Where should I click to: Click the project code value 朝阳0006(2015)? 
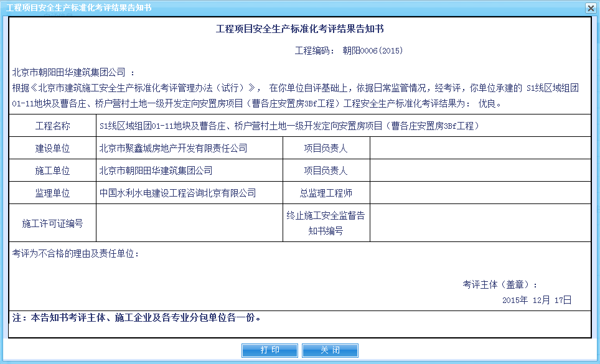click(x=372, y=50)
